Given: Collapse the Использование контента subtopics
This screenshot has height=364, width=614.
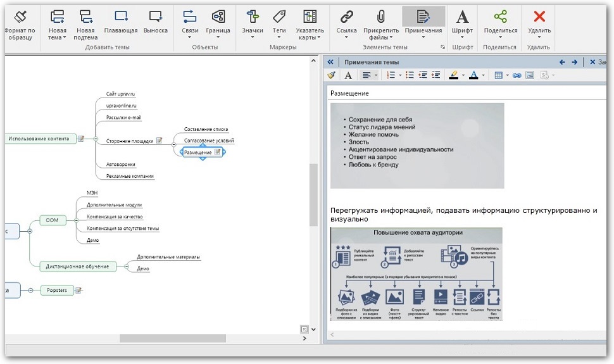Looking at the screenshot, I should click(x=95, y=139).
